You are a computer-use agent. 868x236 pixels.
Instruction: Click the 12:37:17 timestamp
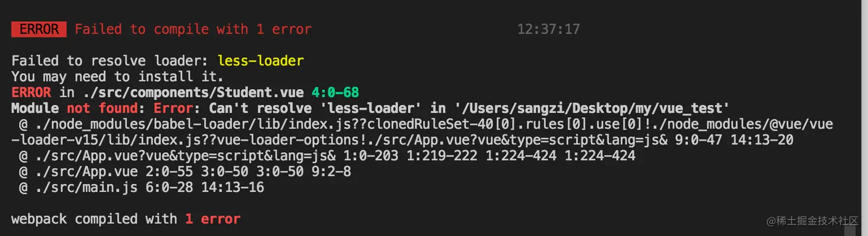tap(549, 29)
